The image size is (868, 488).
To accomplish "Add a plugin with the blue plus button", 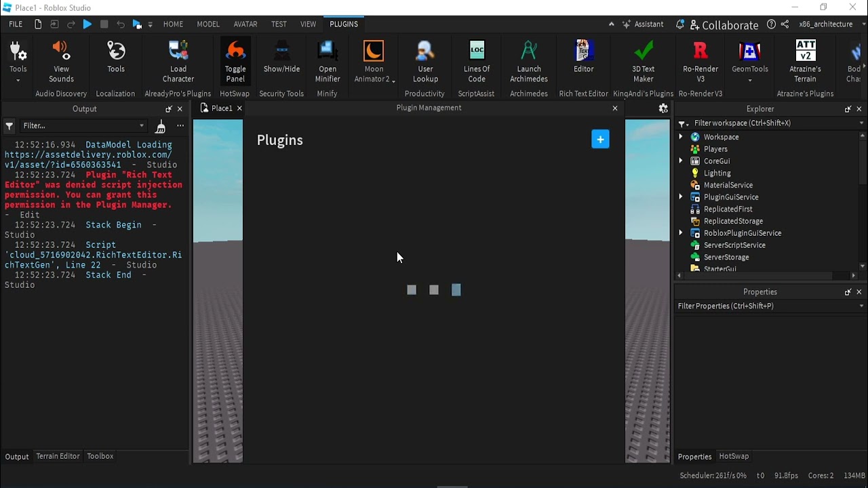I will pyautogui.click(x=600, y=139).
